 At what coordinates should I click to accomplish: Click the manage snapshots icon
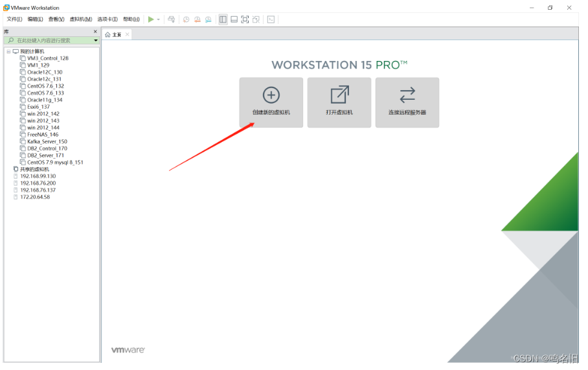(x=208, y=19)
